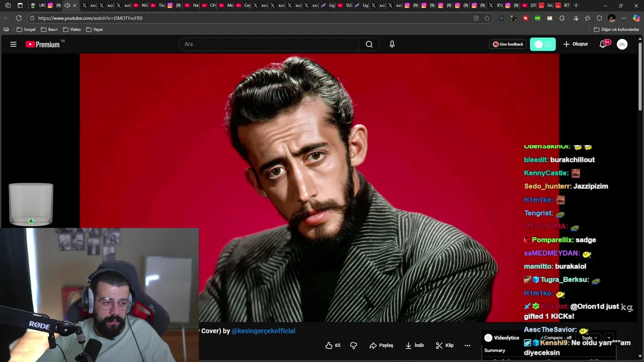Open the Copilot sidebar icon
Viewport: 644px width, 362px height.
click(x=636, y=18)
